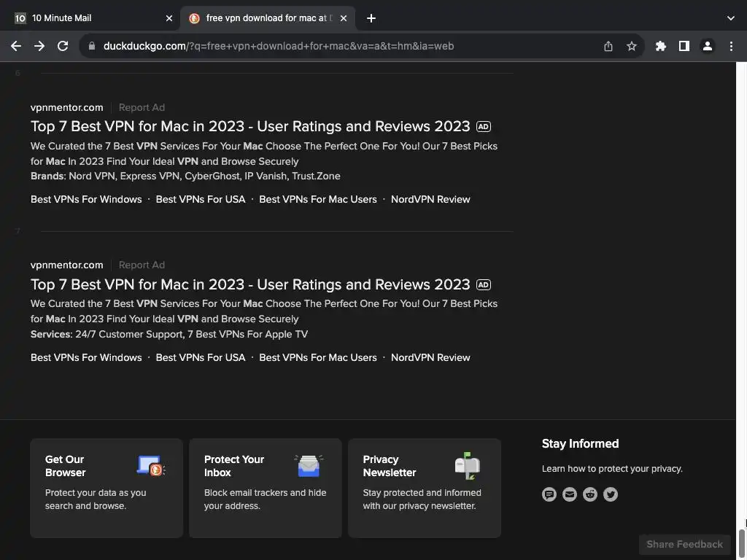The width and height of the screenshot is (747, 560).
Task: Open the DuckDuckGo blog chat-bubble icon
Action: (549, 494)
